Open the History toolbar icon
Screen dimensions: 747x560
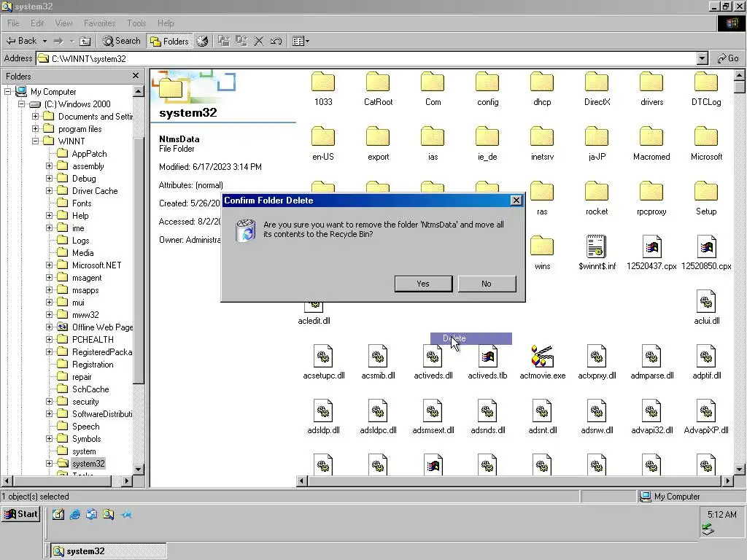pos(203,41)
